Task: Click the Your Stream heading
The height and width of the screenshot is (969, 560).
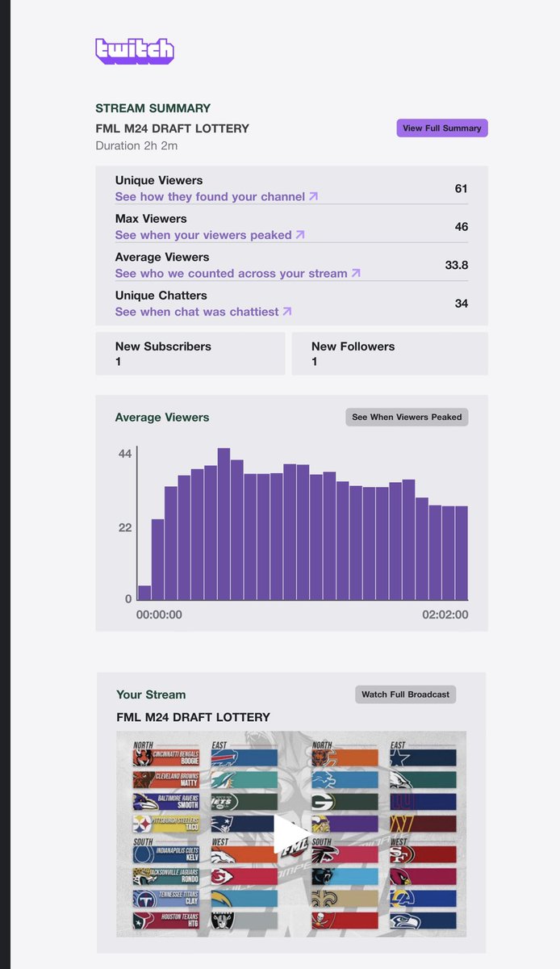Action: 151,694
